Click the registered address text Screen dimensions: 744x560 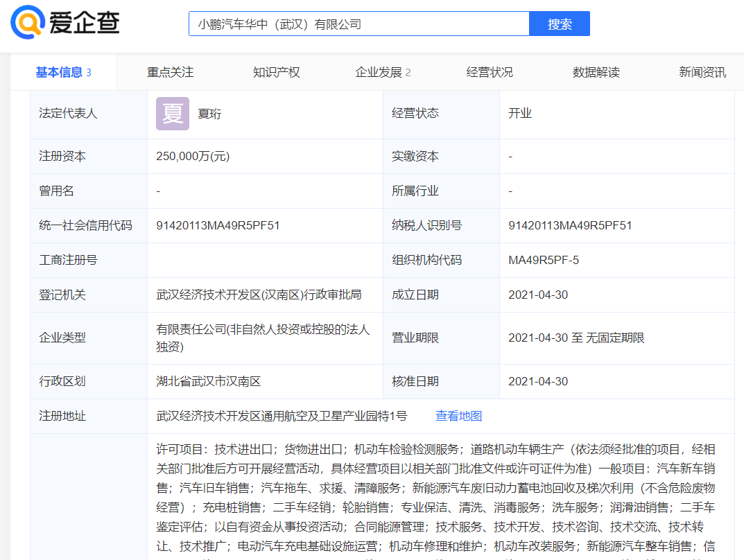[x=282, y=416]
